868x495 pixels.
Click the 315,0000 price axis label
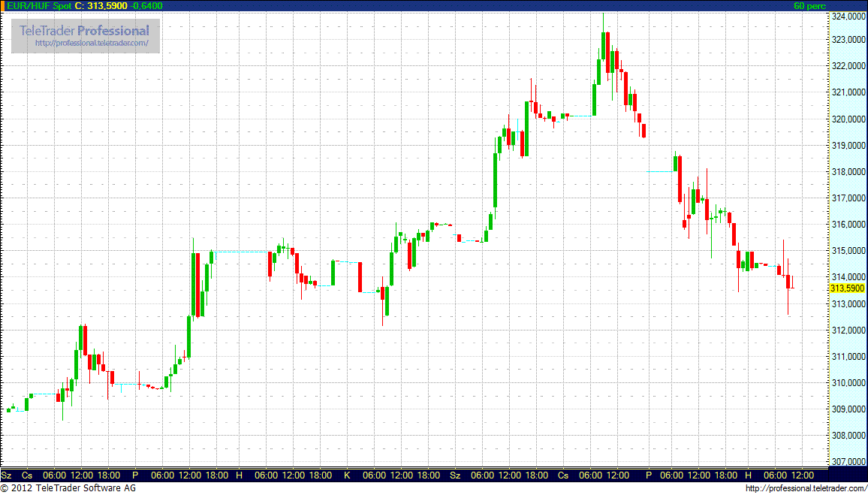[848, 252]
